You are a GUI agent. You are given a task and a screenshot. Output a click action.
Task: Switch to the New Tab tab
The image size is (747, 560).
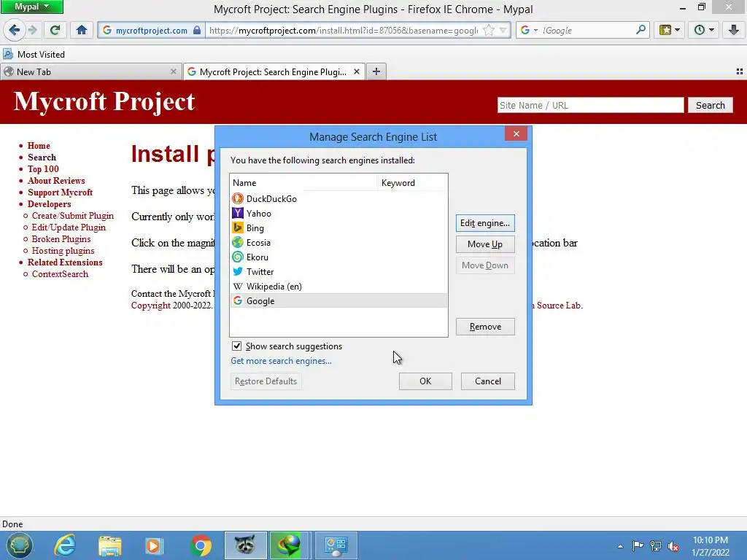[90, 71]
